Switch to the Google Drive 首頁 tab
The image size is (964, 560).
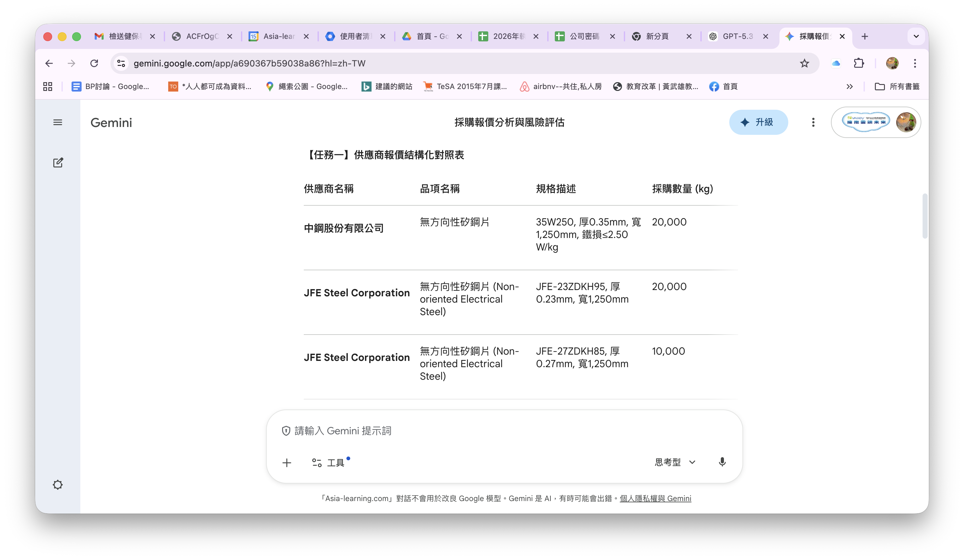point(426,36)
